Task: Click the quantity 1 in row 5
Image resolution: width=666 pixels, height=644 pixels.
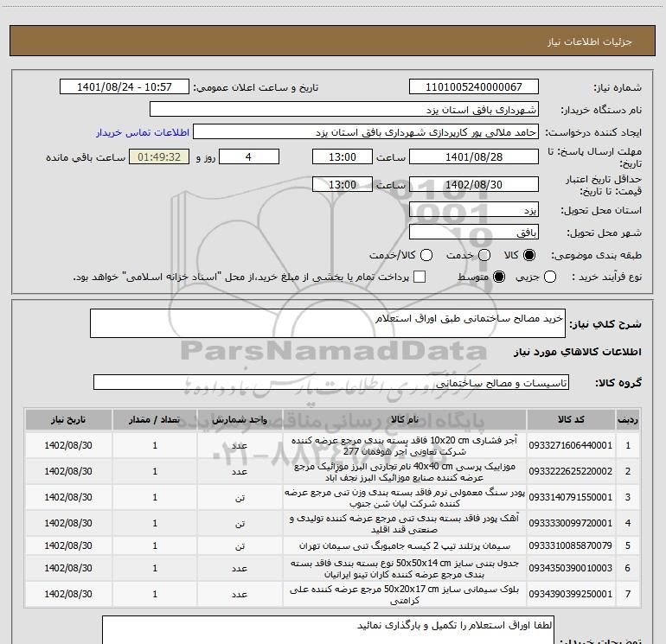Action: [x=155, y=545]
